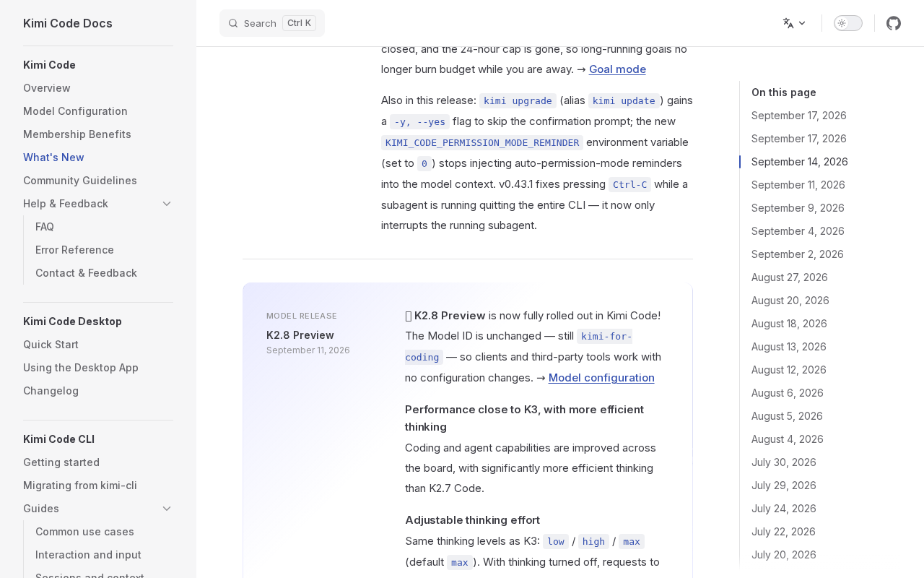Image resolution: width=924 pixels, height=578 pixels.
Task: Open the language translation menu
Action: (x=794, y=23)
